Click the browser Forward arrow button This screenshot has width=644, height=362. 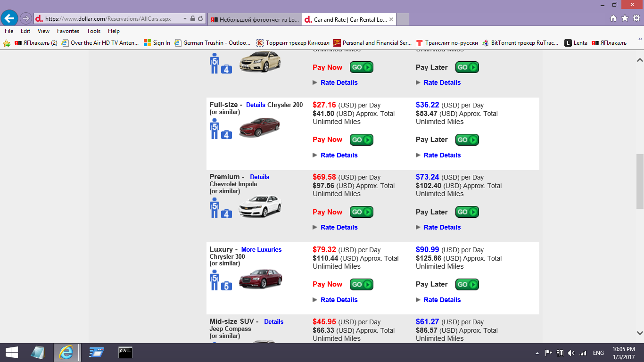click(x=26, y=18)
